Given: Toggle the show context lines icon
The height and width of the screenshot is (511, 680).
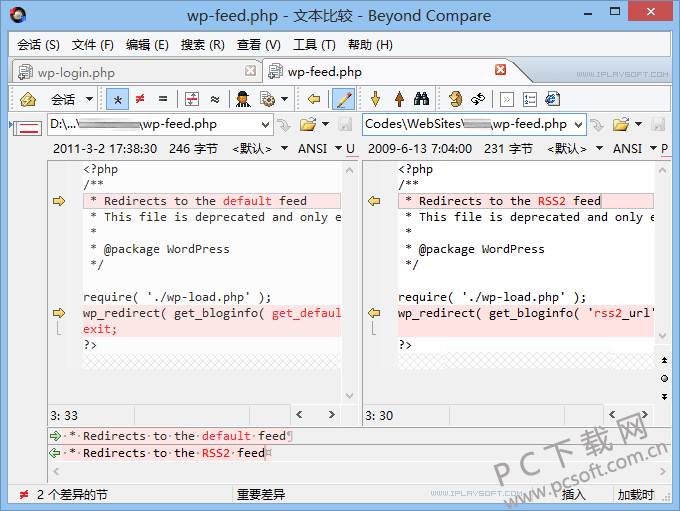Looking at the screenshot, I should click(192, 99).
